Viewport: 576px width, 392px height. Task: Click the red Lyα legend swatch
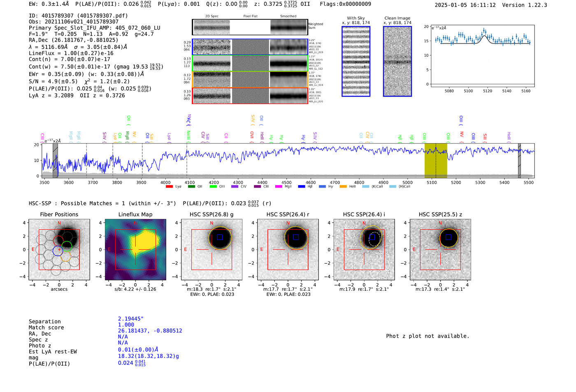[169, 187]
